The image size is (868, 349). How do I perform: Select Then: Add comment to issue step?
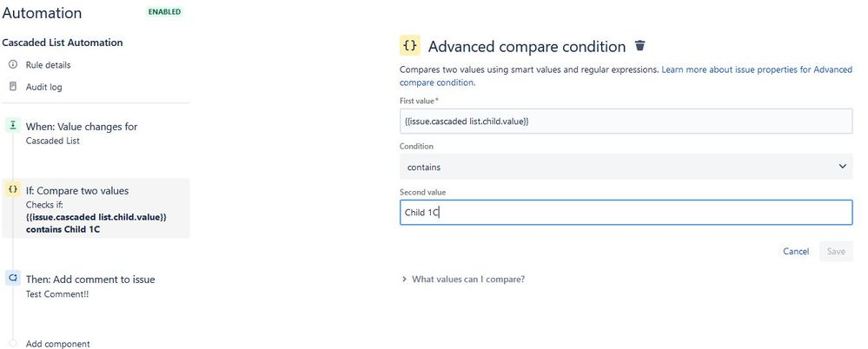[90, 286]
